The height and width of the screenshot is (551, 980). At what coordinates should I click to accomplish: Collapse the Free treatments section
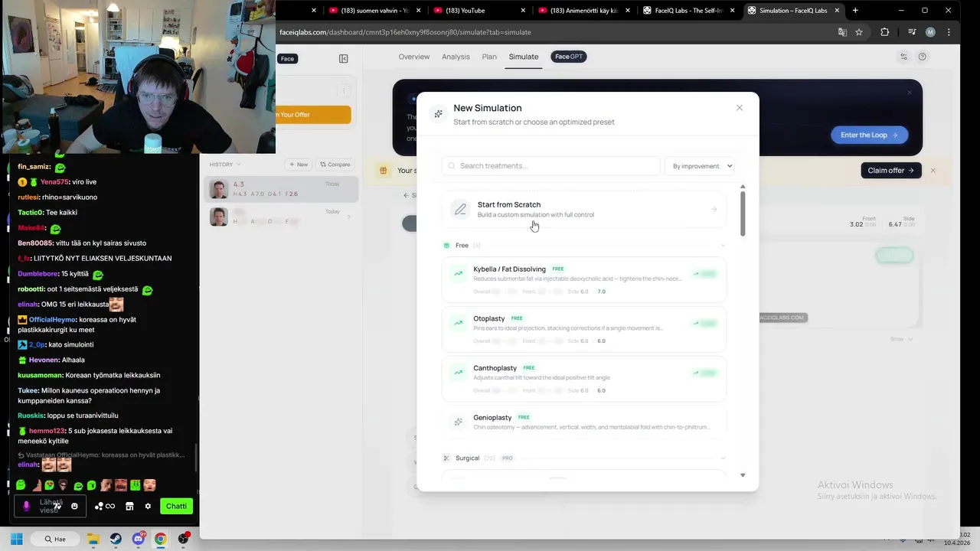point(724,246)
